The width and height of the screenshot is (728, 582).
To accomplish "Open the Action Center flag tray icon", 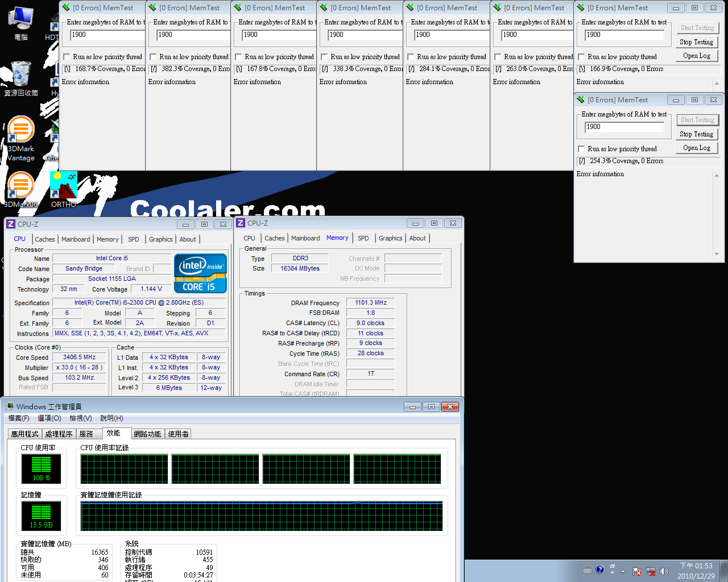I will pyautogui.click(x=637, y=571).
